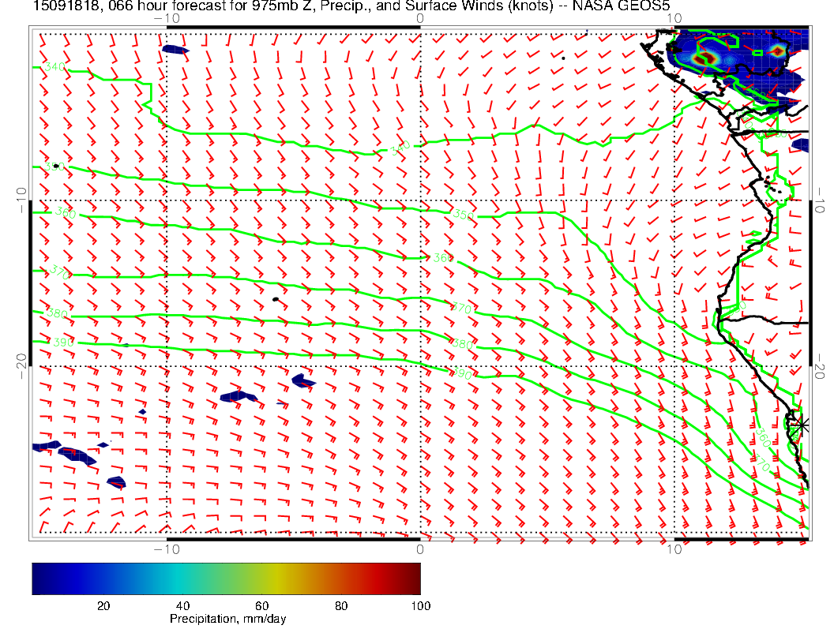The height and width of the screenshot is (644, 834).
Task: Click the small black island dot west of the prime meridian
Action: [x=276, y=299]
